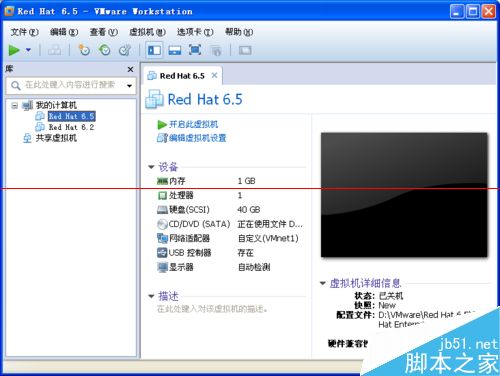Click the USB 存在 value
This screenshot has width=500, height=376.
[246, 253]
